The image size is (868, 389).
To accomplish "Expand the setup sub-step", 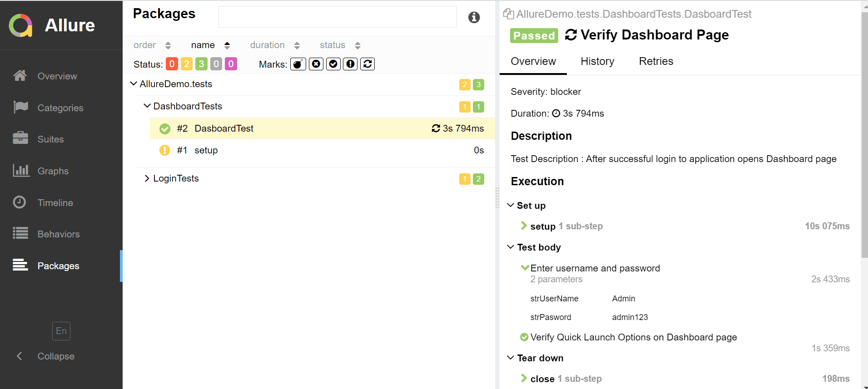I will [x=524, y=226].
